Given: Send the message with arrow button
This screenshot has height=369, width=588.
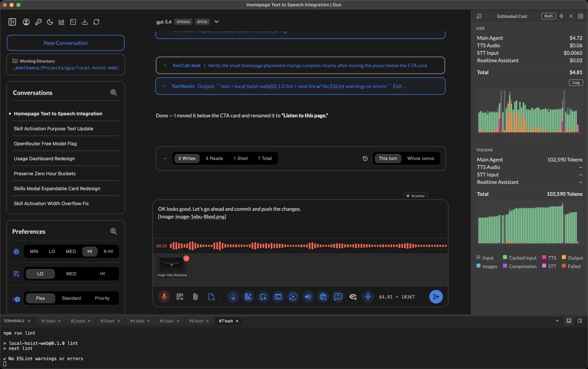Looking at the screenshot, I should [x=436, y=297].
